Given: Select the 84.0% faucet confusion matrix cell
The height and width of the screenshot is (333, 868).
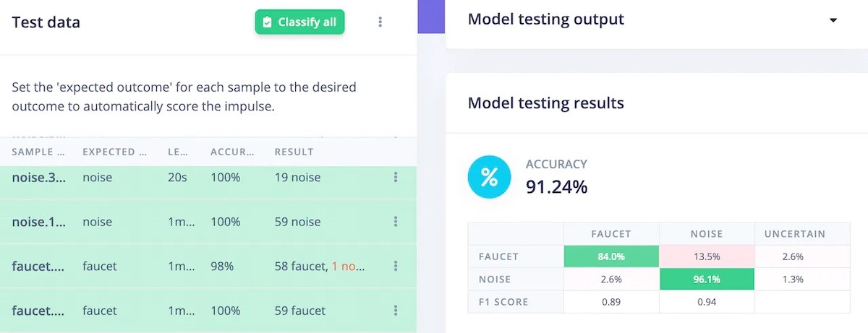Looking at the screenshot, I should (x=611, y=256).
